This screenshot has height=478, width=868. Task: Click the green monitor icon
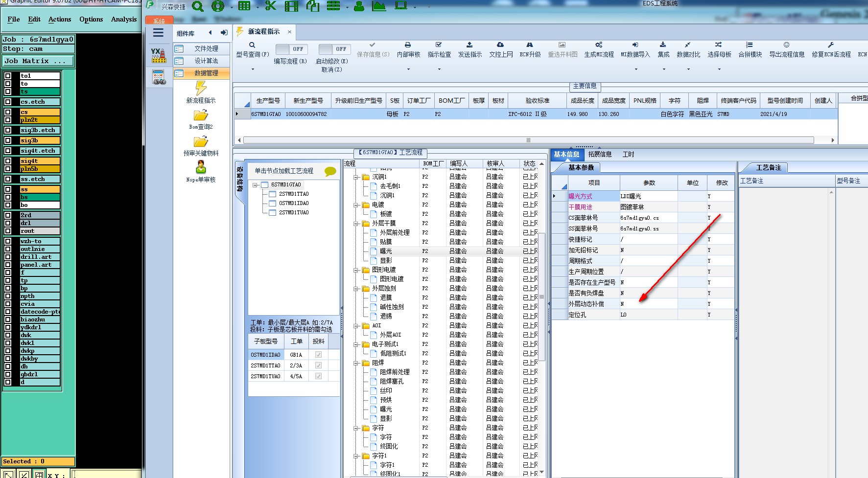point(401,5)
